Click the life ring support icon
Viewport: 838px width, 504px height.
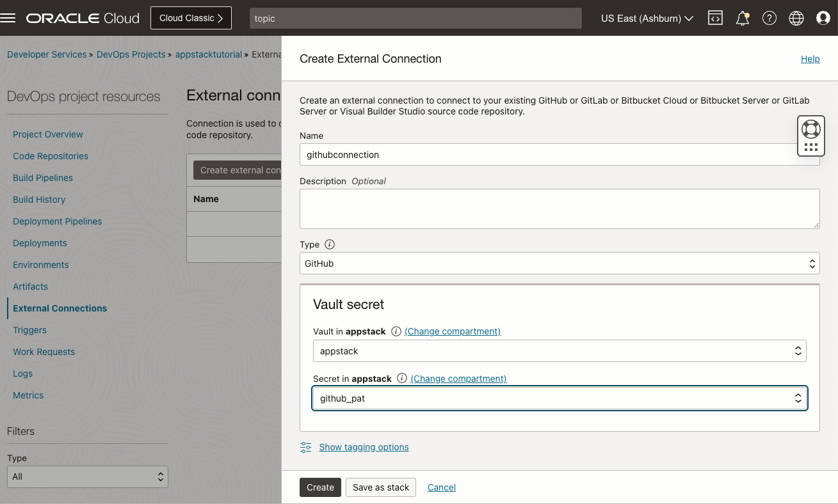coord(811,129)
